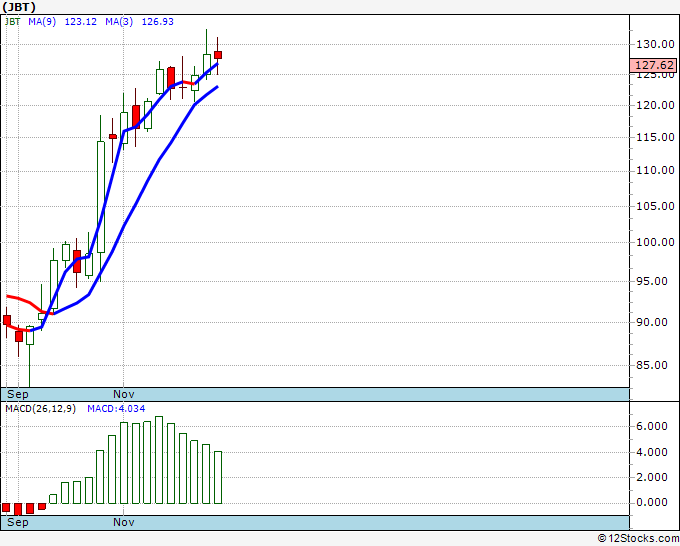Click the tall green candlestick spanning 98 to 115
This screenshot has width=680, height=546.
click(101, 197)
